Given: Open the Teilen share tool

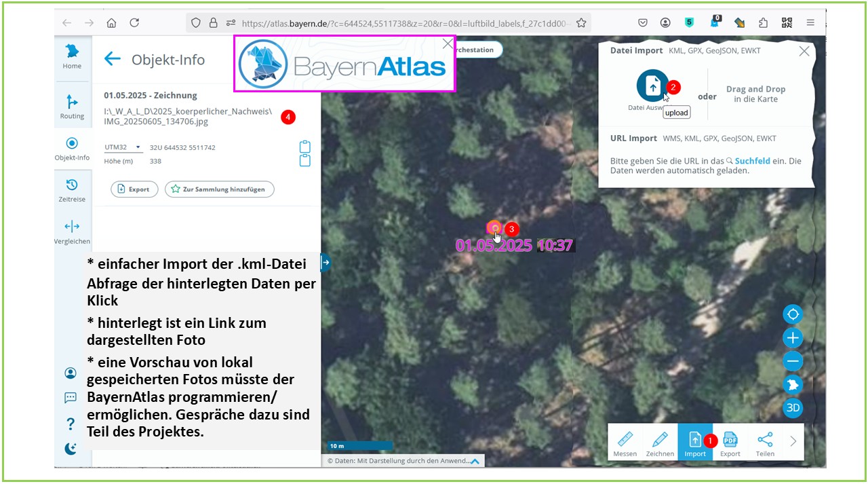Looking at the screenshot, I should [x=765, y=443].
